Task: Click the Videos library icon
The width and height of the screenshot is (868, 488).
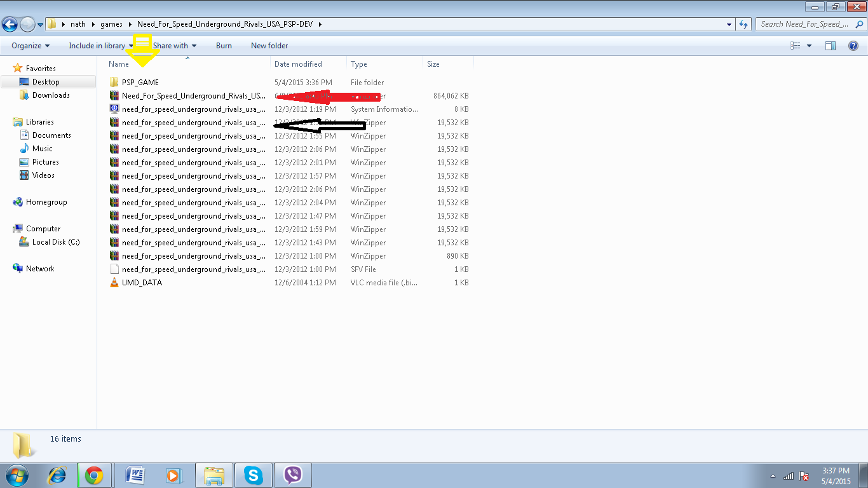Action: (x=24, y=175)
